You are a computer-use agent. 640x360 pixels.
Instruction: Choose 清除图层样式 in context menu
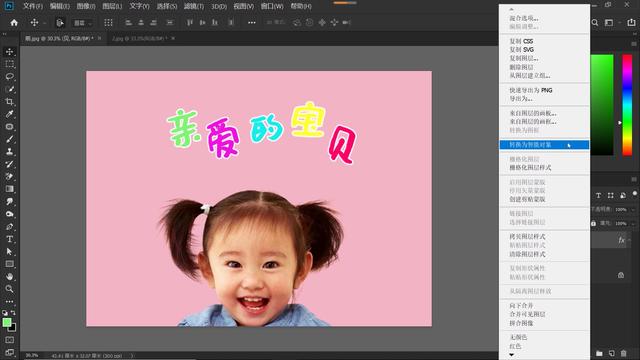pos(527,254)
